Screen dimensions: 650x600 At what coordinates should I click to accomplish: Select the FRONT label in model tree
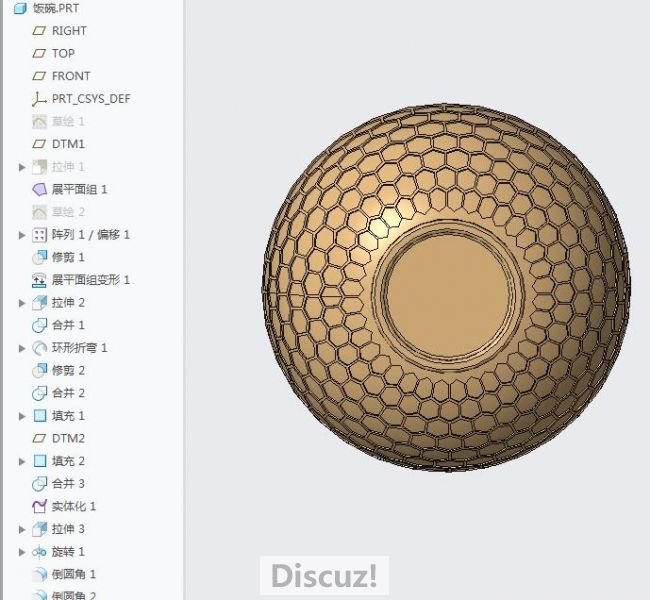[71, 76]
